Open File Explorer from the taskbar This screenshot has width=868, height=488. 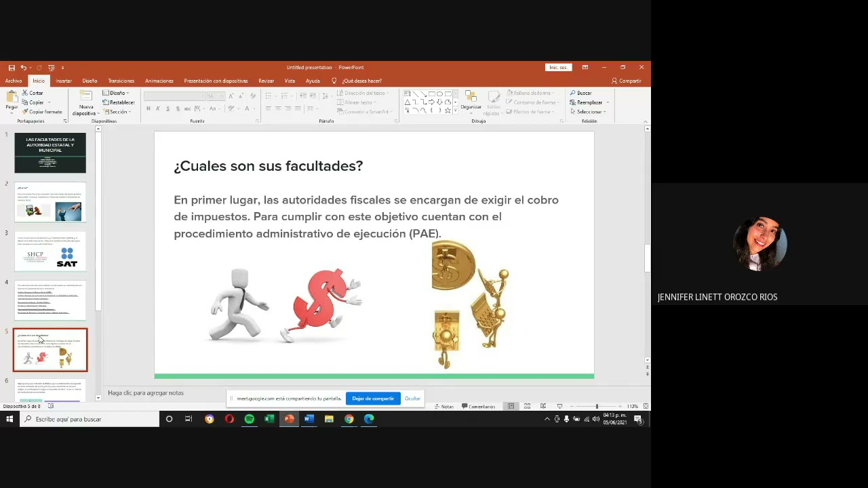pyautogui.click(x=329, y=419)
